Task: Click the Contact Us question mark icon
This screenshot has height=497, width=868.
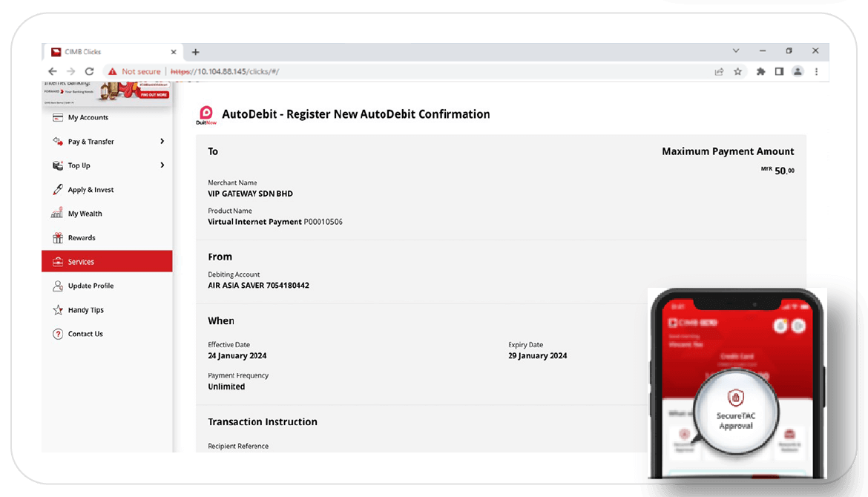Action: 57,334
